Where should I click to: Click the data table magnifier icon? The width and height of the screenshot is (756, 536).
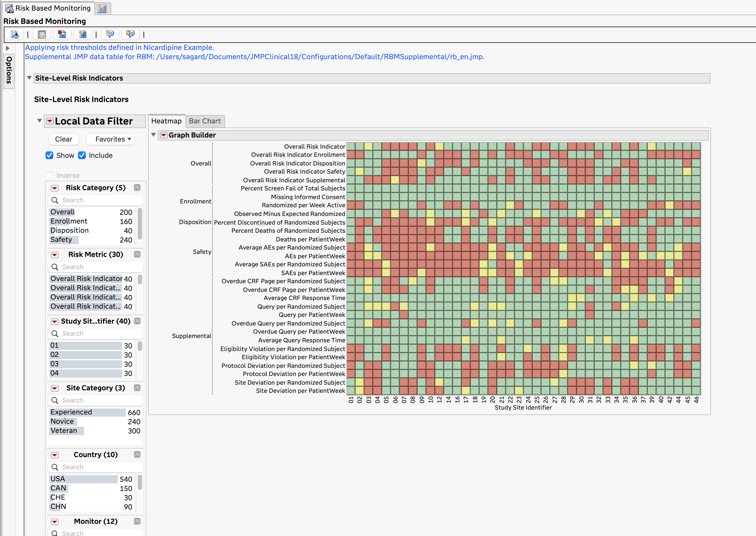[42, 34]
